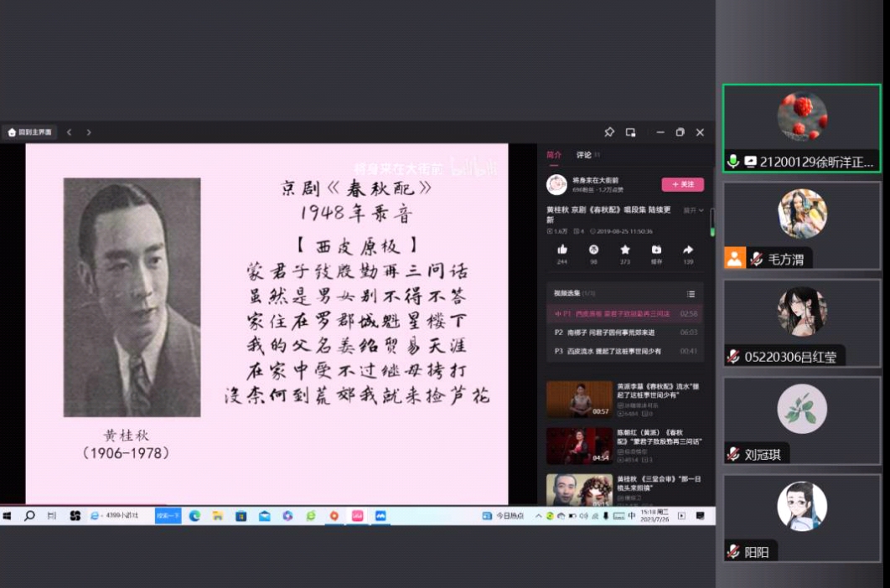
Task: Share the video using arrow icon
Action: 688,250
